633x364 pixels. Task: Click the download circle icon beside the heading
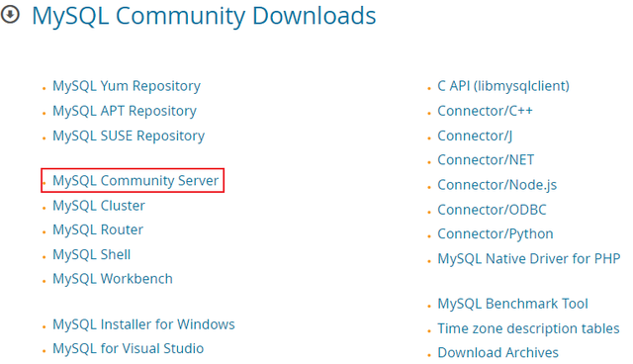[10, 14]
